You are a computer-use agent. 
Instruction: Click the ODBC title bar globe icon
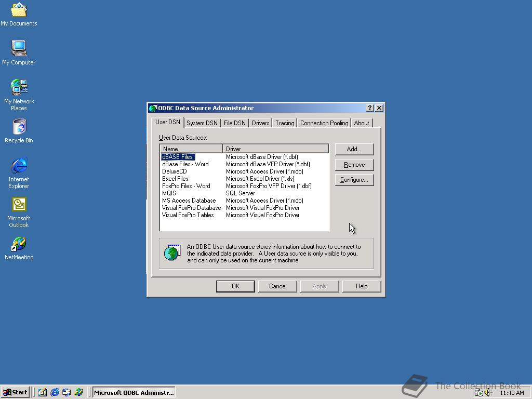point(153,108)
